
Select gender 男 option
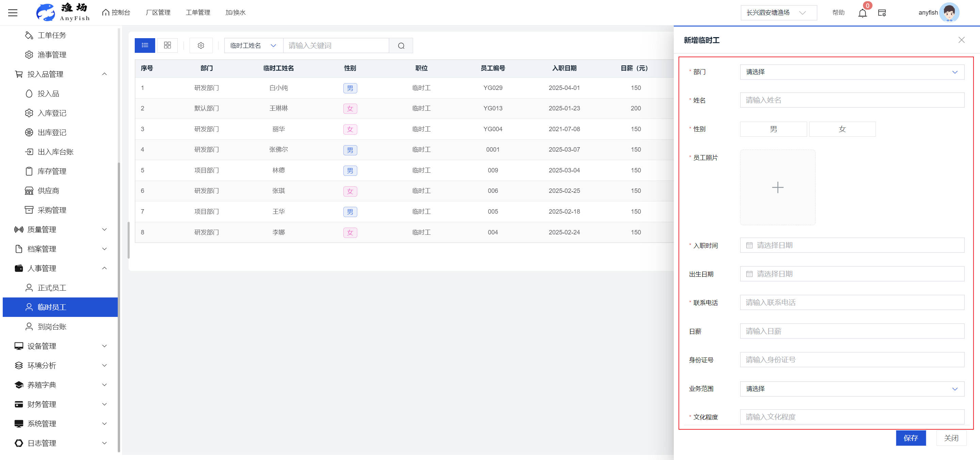click(773, 129)
